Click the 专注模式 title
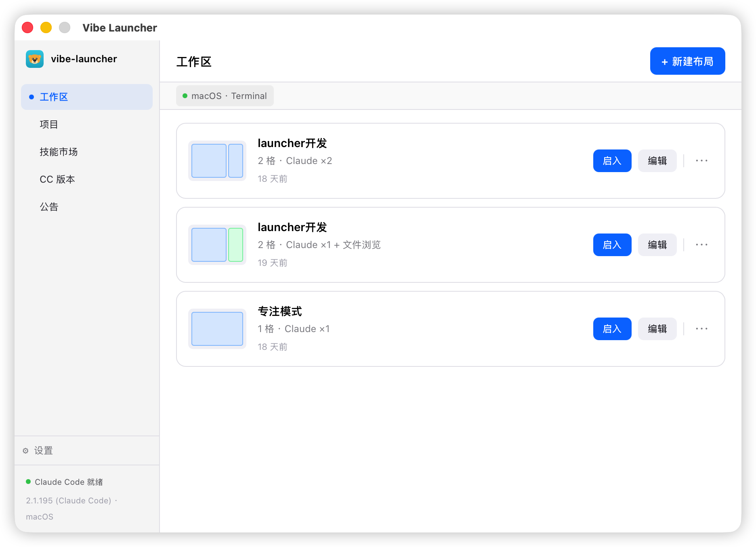This screenshot has height=547, width=756. [280, 311]
